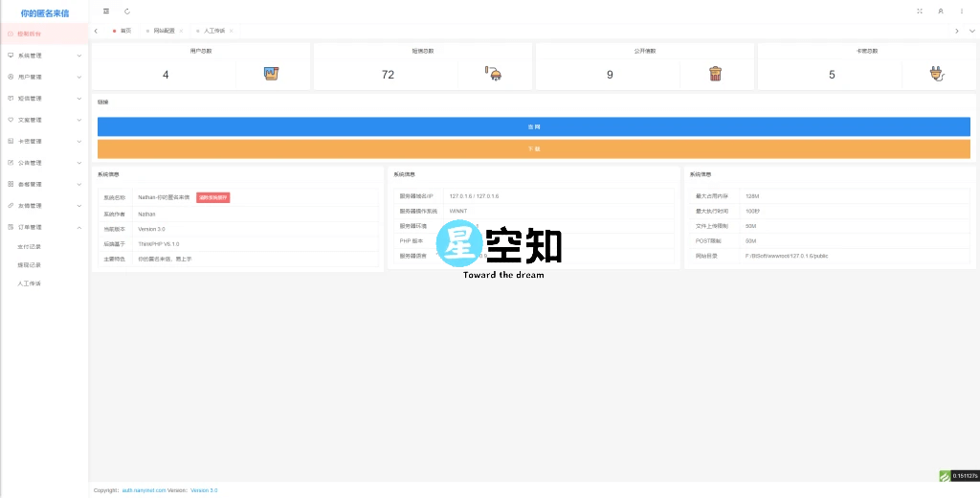This screenshot has height=498, width=980.
Task: Click the card total value 5
Action: [x=832, y=75]
